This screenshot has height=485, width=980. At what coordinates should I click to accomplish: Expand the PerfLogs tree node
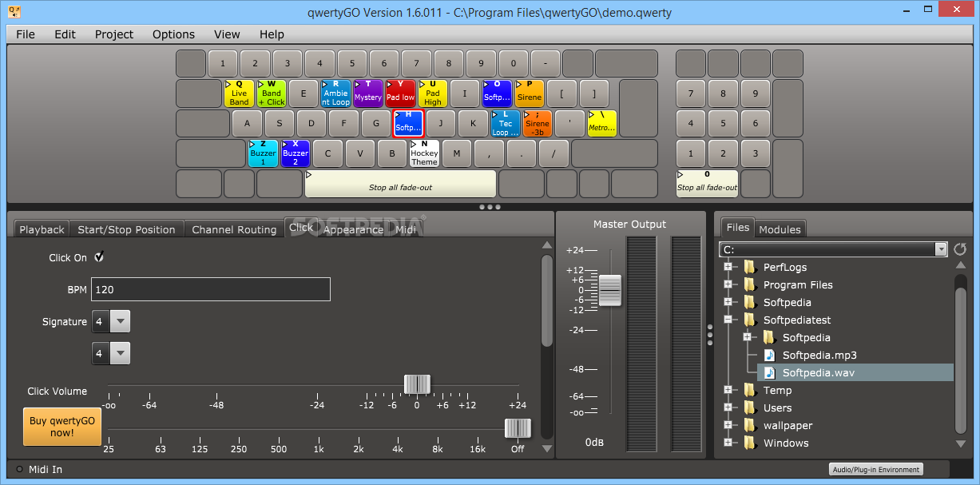click(x=728, y=267)
